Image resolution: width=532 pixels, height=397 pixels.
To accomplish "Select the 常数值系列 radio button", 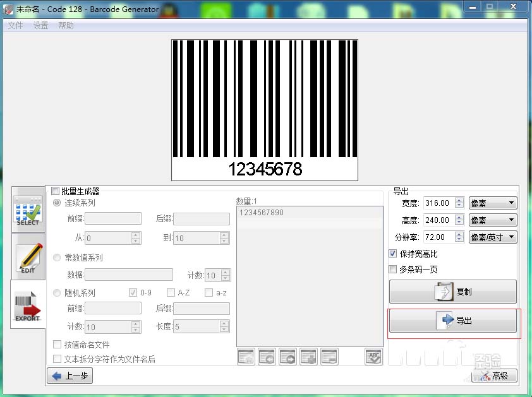I will point(57,258).
